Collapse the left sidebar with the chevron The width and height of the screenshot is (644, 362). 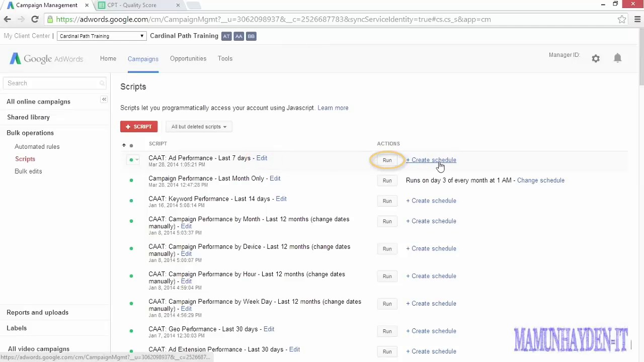point(104,100)
